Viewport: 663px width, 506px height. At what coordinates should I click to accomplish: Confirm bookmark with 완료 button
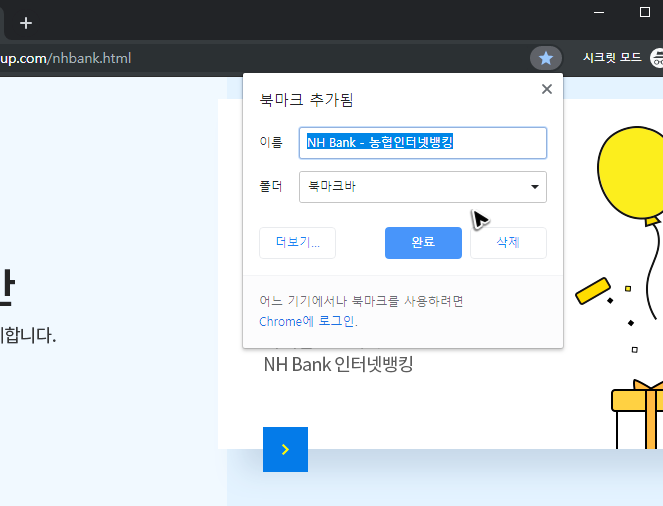coord(423,243)
